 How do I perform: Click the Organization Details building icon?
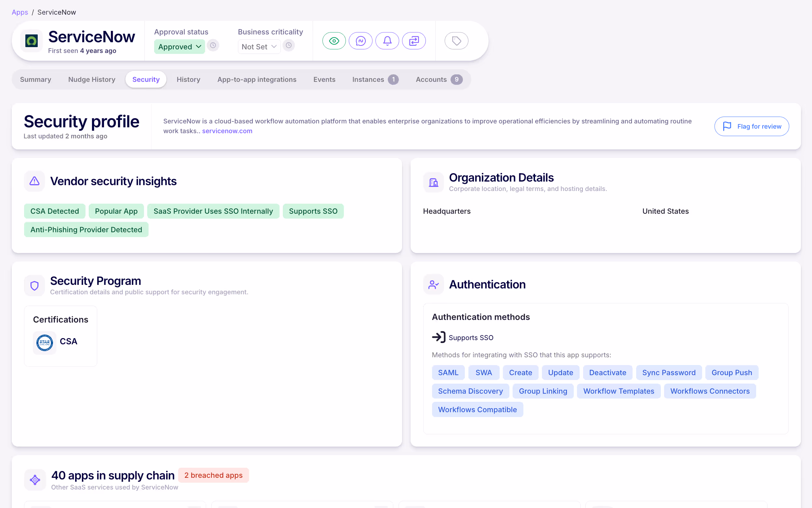433,183
